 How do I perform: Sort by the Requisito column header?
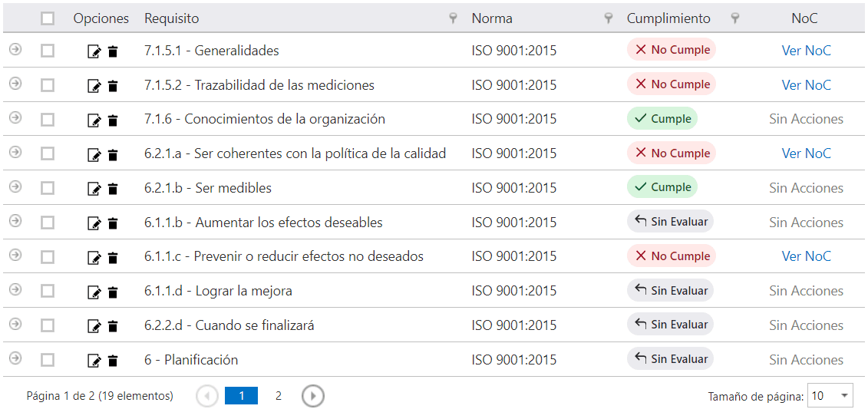point(172,19)
